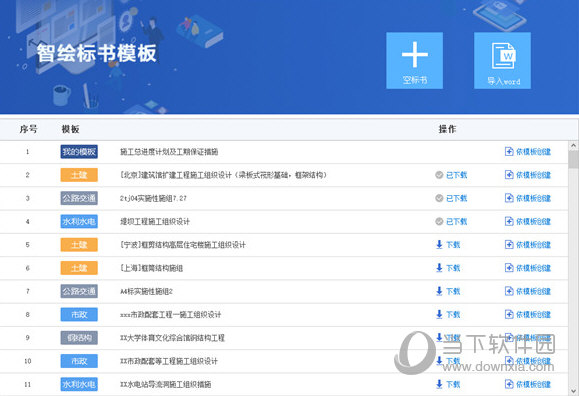The image size is (579, 396).
Task: Click 依模板创建 for row 1
Action: point(528,152)
